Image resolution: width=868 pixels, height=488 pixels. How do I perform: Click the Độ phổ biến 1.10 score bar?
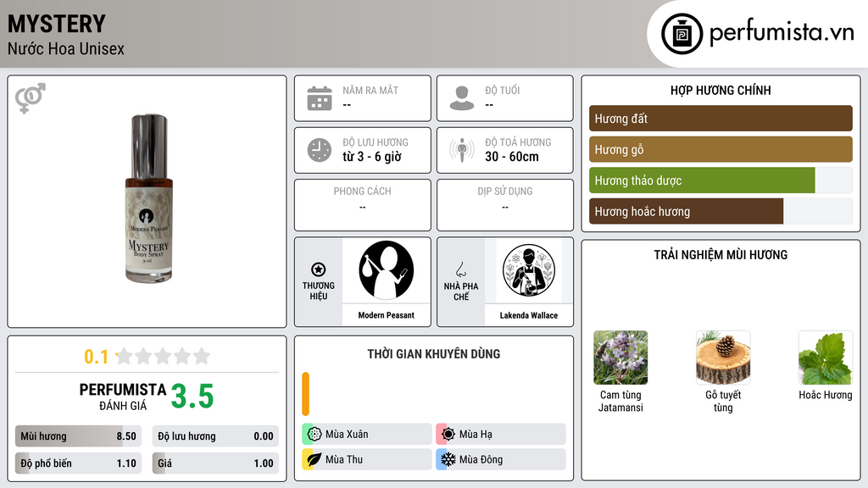pyautogui.click(x=78, y=463)
